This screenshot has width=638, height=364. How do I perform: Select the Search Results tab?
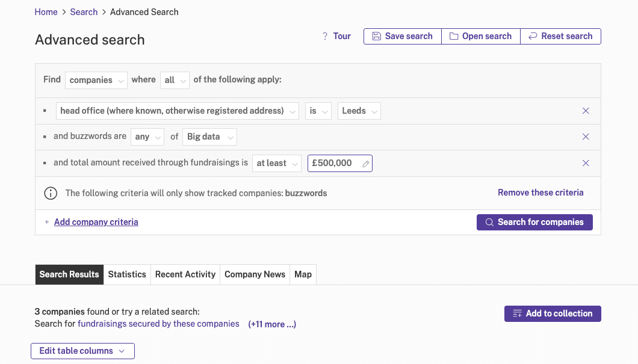coord(69,274)
